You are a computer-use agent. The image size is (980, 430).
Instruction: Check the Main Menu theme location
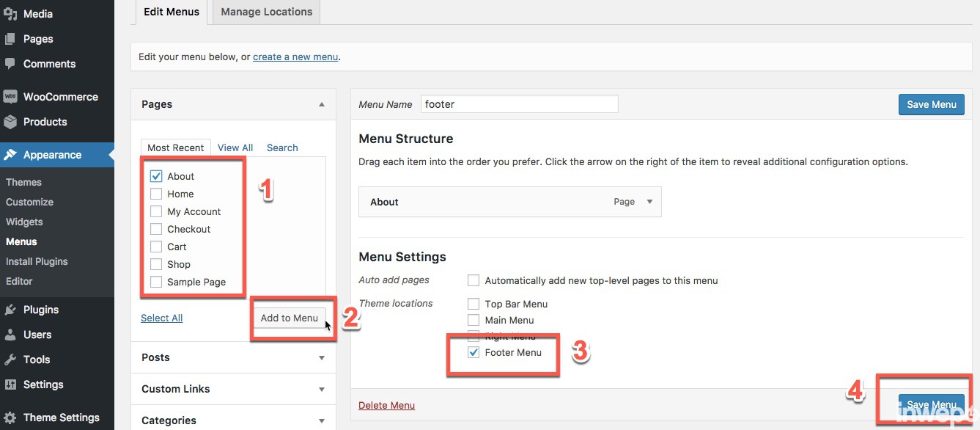(473, 320)
